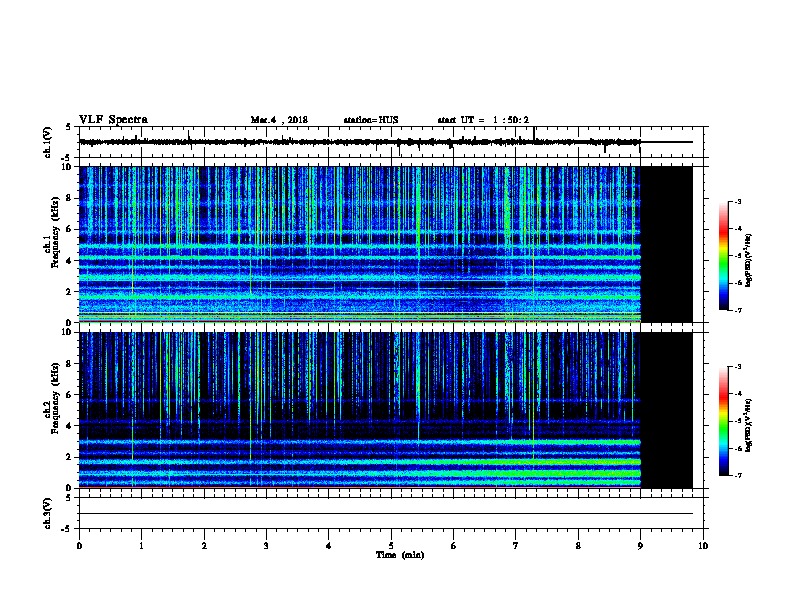792x612 pixels.
Task: Click the "10" kHz tick on ch.2 frequency axis
Action: [x=68, y=332]
